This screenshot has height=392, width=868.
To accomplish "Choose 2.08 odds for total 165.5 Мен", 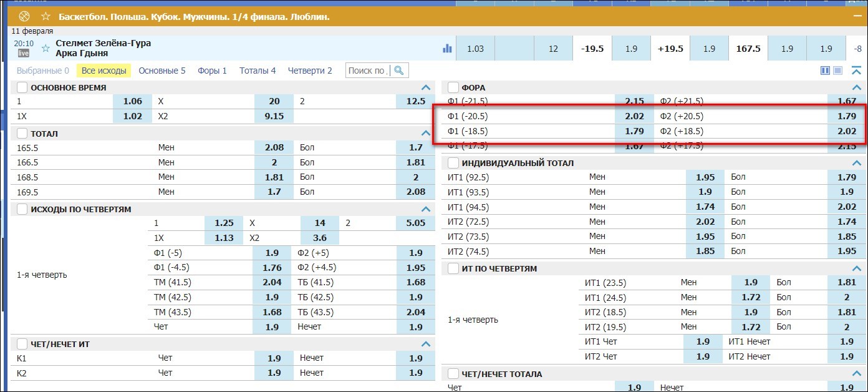I will click(274, 147).
